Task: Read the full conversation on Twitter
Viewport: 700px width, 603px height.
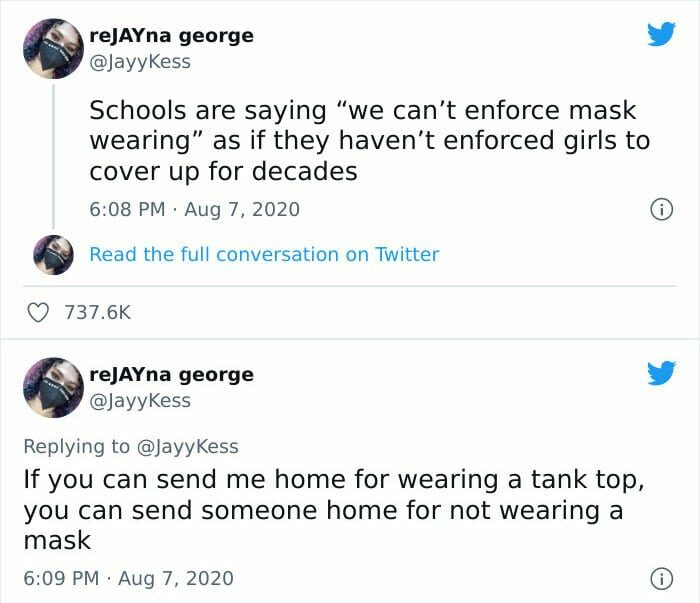Action: click(x=264, y=254)
